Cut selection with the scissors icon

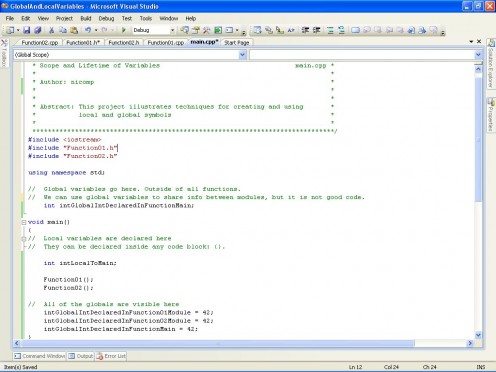click(x=51, y=30)
